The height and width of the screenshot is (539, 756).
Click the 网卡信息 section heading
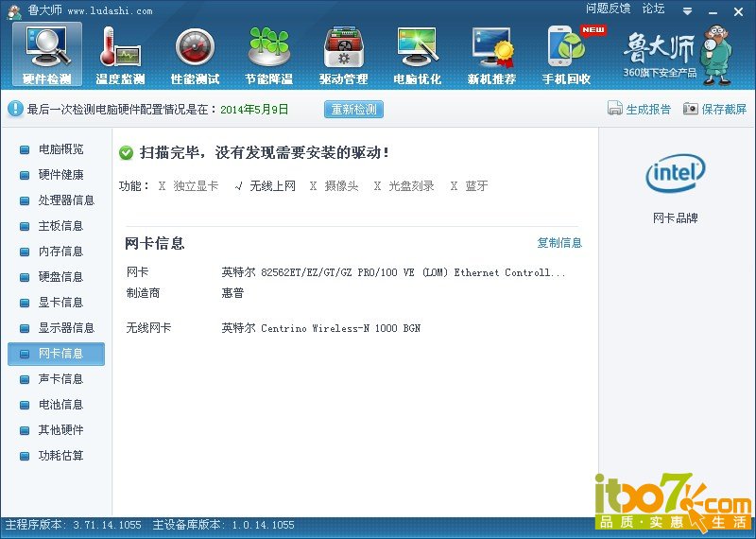coord(154,243)
